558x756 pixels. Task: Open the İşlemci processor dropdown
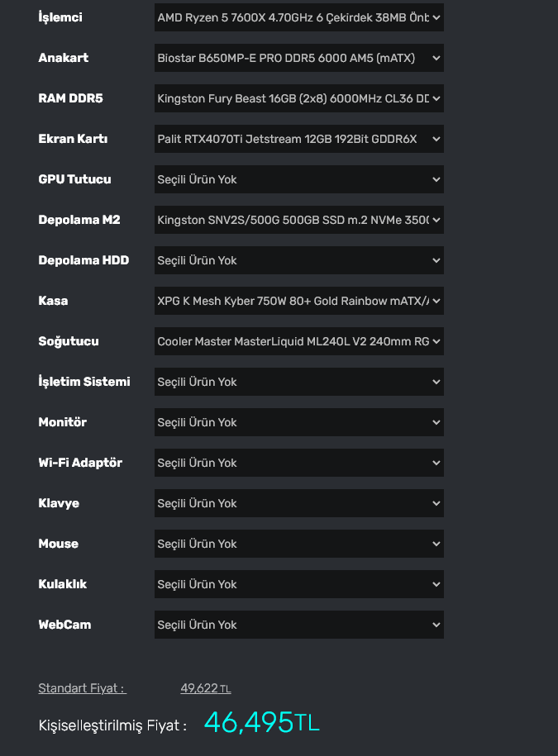click(x=298, y=17)
